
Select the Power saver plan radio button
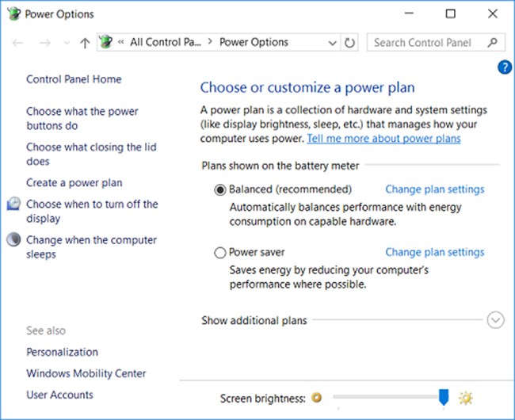[220, 253]
